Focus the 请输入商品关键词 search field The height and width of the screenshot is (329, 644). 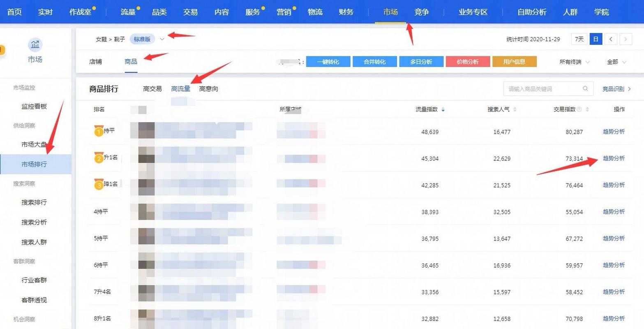(548, 89)
